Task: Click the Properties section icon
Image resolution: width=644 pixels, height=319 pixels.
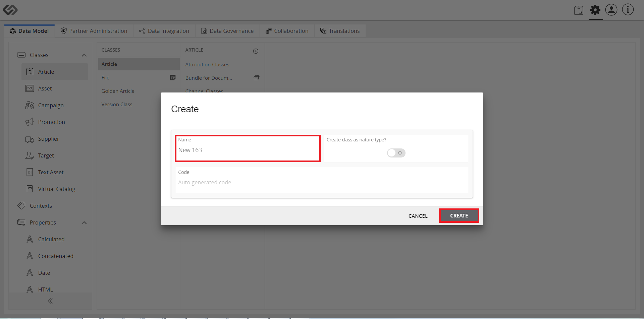Action: tap(21, 222)
